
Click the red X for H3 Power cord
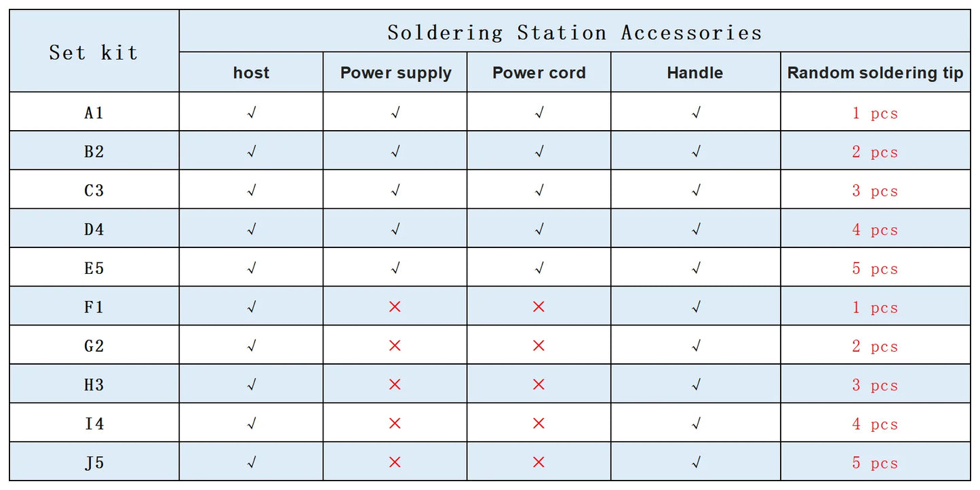coord(538,384)
